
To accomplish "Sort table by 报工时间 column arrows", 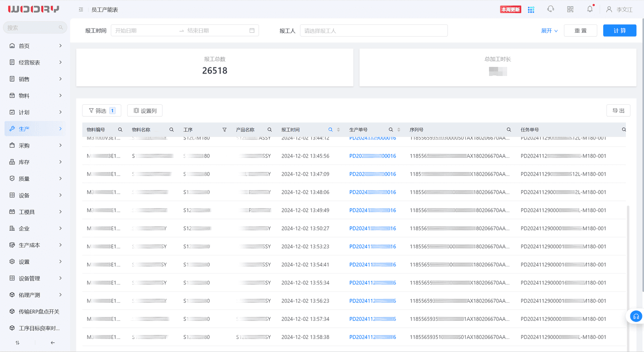I will pos(338,130).
